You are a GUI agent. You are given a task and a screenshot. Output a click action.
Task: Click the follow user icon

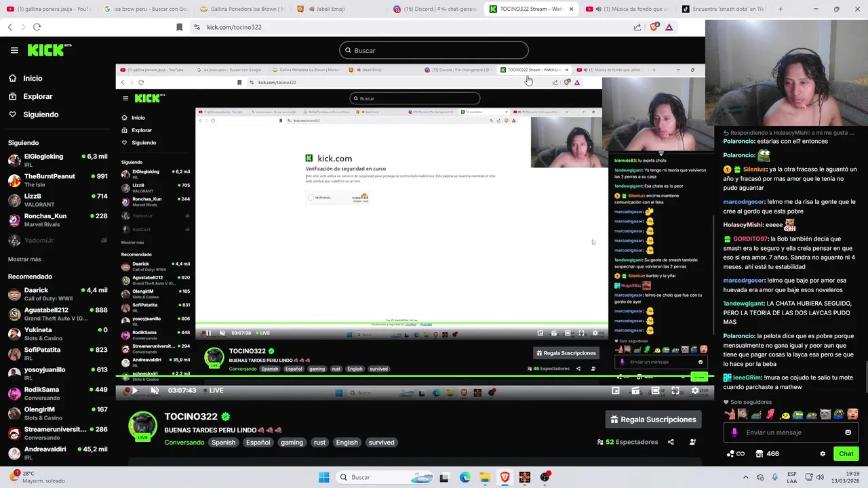click(x=692, y=442)
